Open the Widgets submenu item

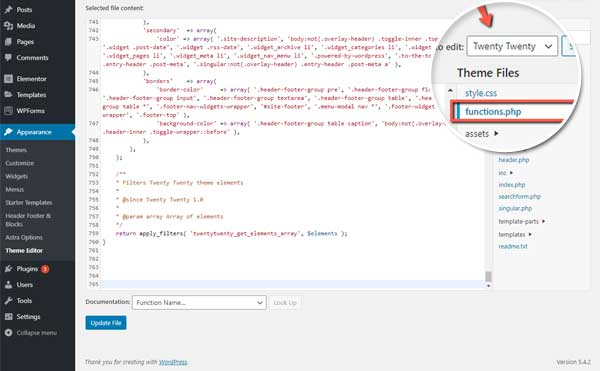(16, 176)
